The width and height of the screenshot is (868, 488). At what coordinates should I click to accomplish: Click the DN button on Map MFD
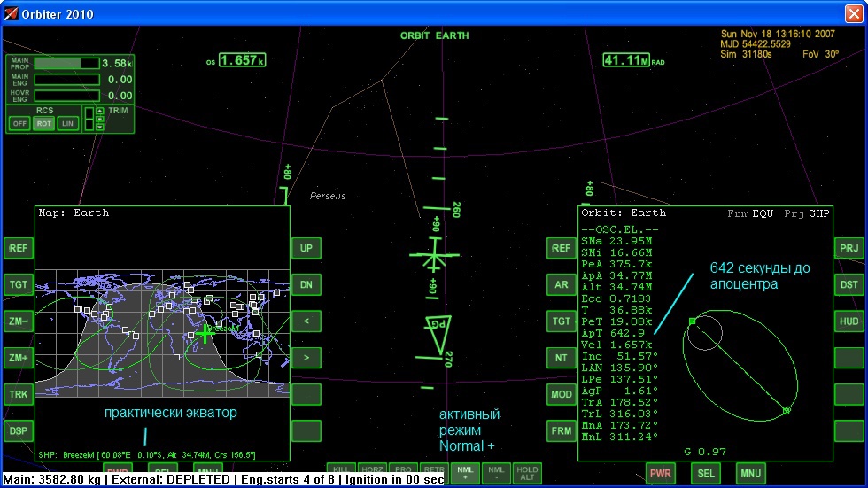(x=306, y=284)
